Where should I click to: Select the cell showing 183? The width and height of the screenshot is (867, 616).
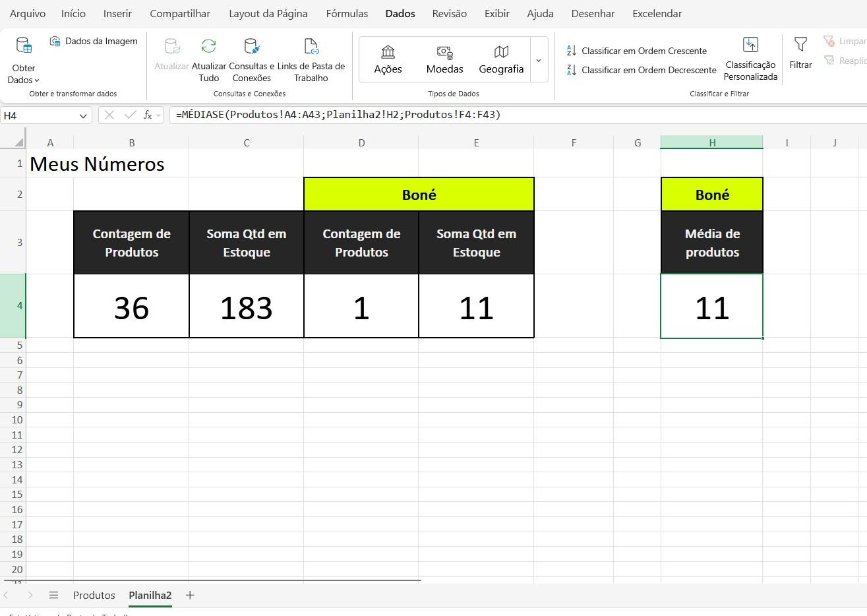click(247, 307)
